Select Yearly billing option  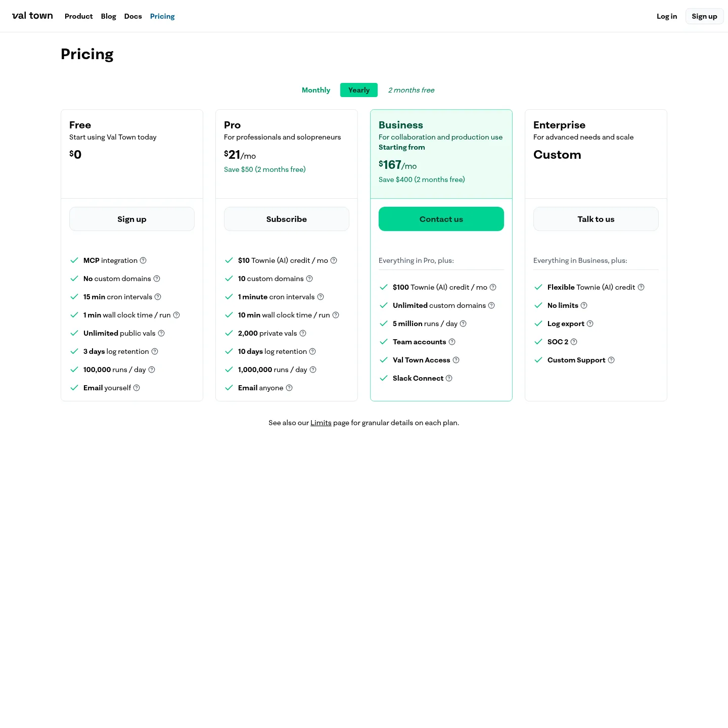tap(359, 90)
